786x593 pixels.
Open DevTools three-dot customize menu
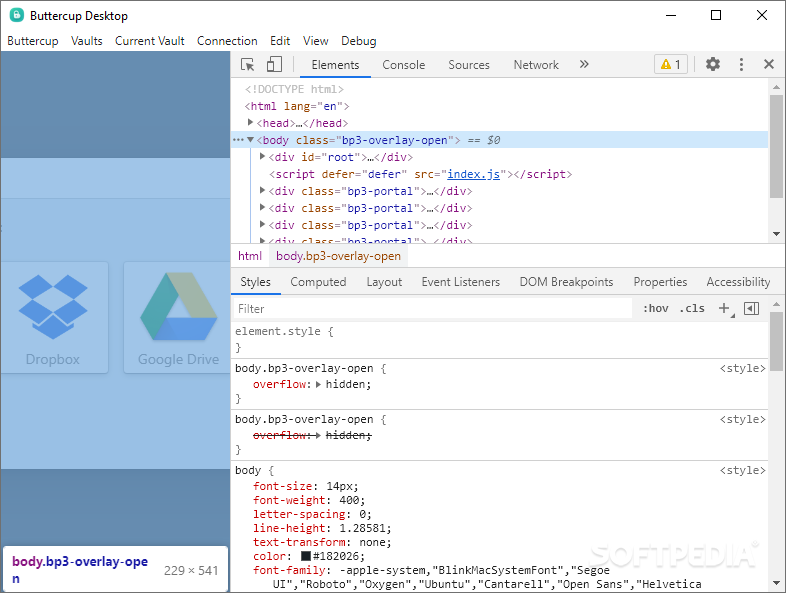click(x=741, y=64)
